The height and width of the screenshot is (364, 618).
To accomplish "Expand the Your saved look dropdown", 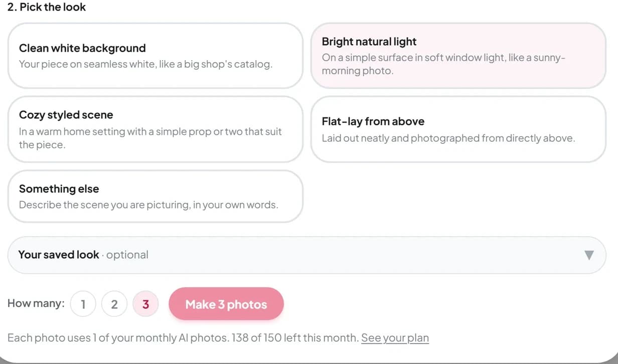I will [x=307, y=255].
